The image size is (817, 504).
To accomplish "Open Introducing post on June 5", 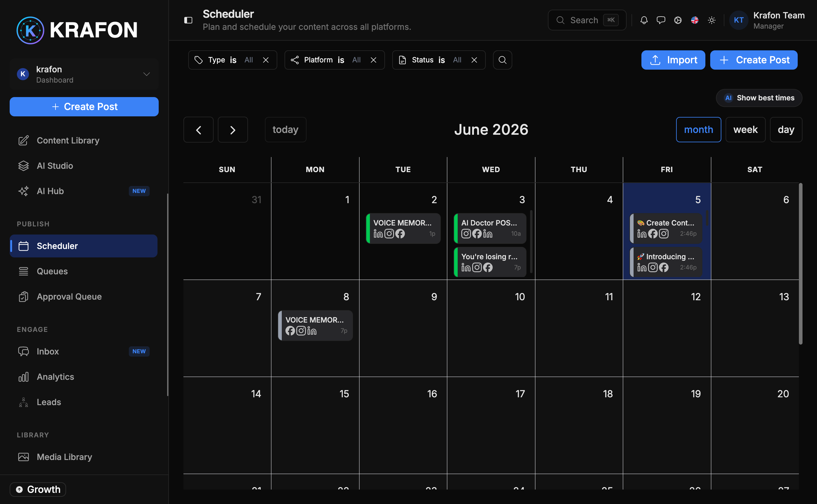I will pos(666,262).
